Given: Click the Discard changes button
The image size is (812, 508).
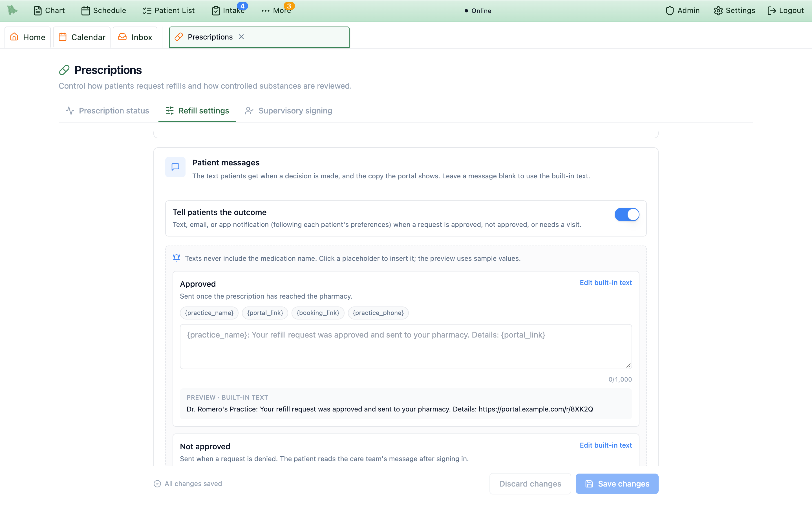Looking at the screenshot, I should pos(530,483).
